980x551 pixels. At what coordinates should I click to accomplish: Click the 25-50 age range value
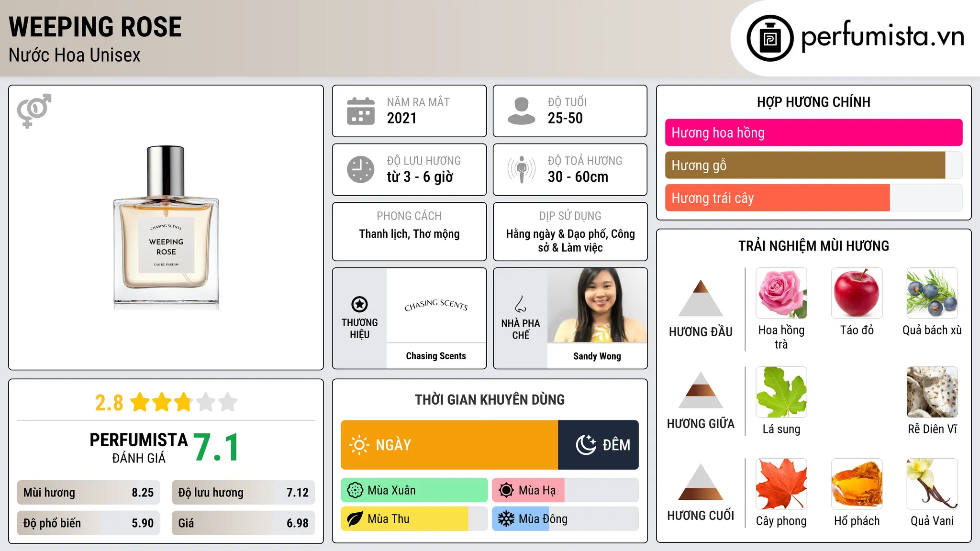point(565,118)
